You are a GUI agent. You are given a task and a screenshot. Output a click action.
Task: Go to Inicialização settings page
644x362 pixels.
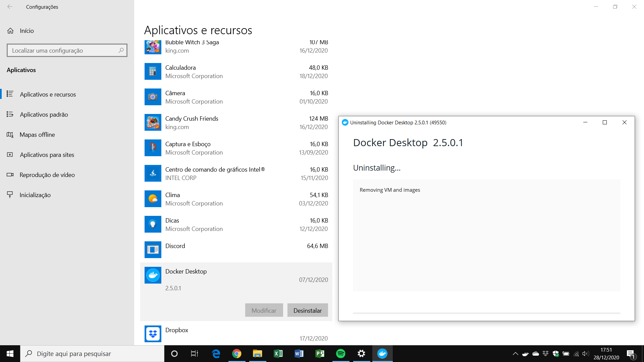35,195
